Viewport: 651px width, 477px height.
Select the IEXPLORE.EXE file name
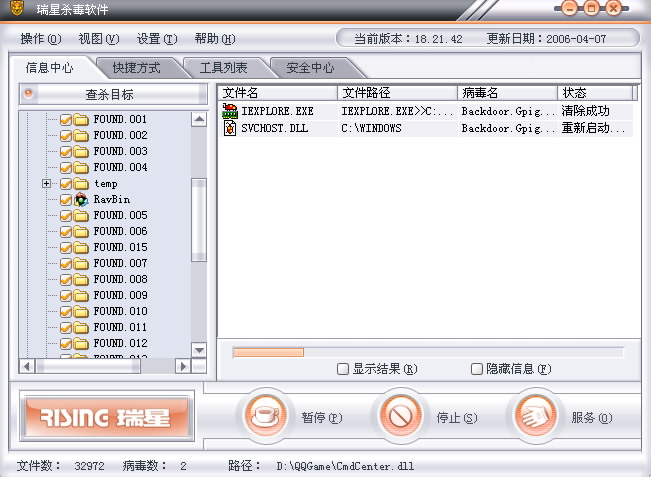277,111
